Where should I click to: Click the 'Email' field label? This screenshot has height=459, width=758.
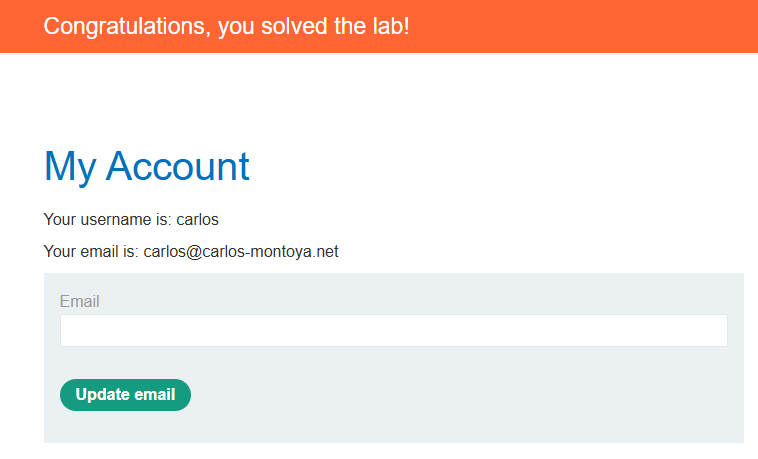80,302
